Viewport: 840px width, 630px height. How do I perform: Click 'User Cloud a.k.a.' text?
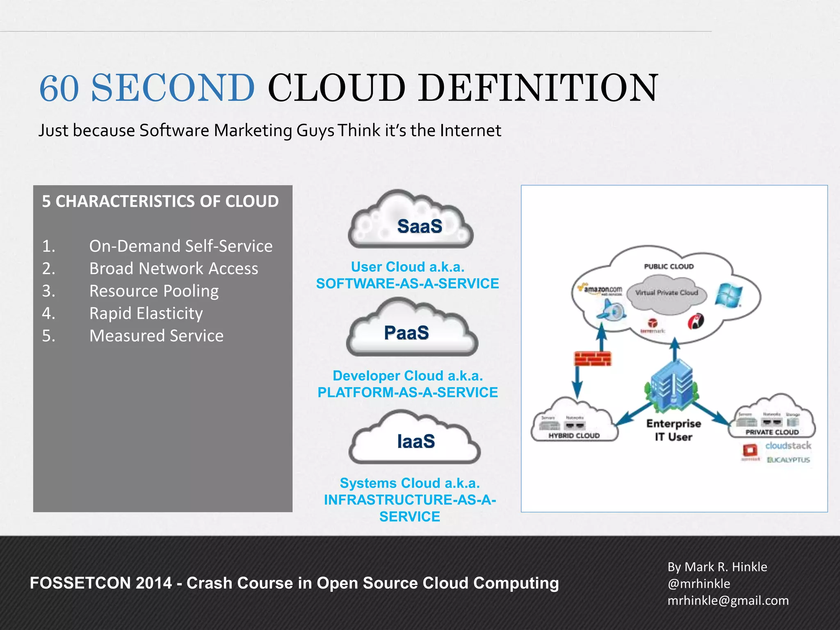click(408, 267)
